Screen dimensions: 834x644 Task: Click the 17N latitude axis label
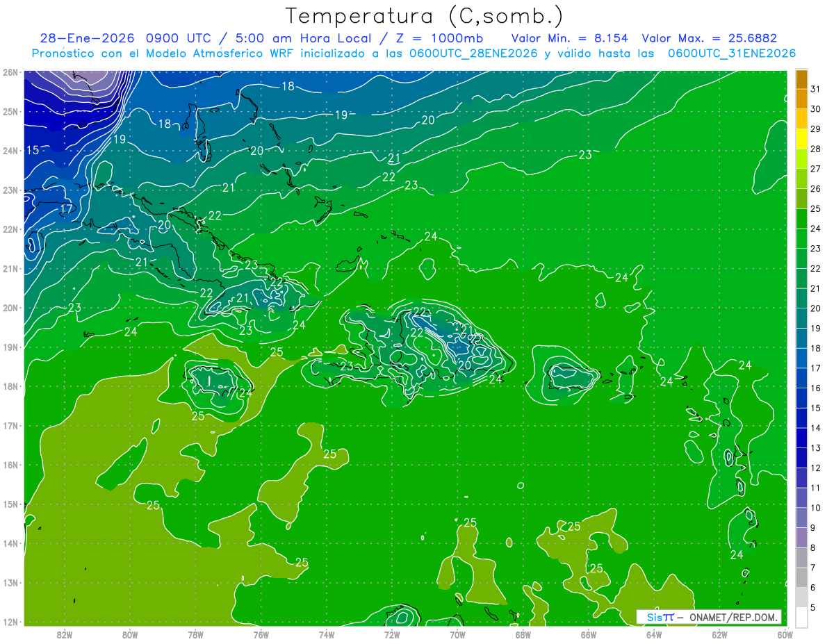point(10,426)
